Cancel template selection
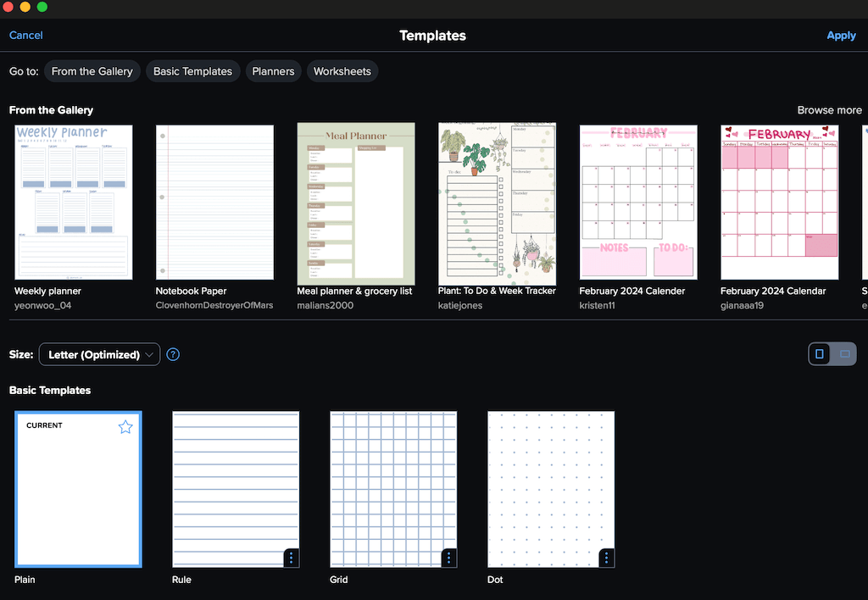This screenshot has width=868, height=600. 25,36
